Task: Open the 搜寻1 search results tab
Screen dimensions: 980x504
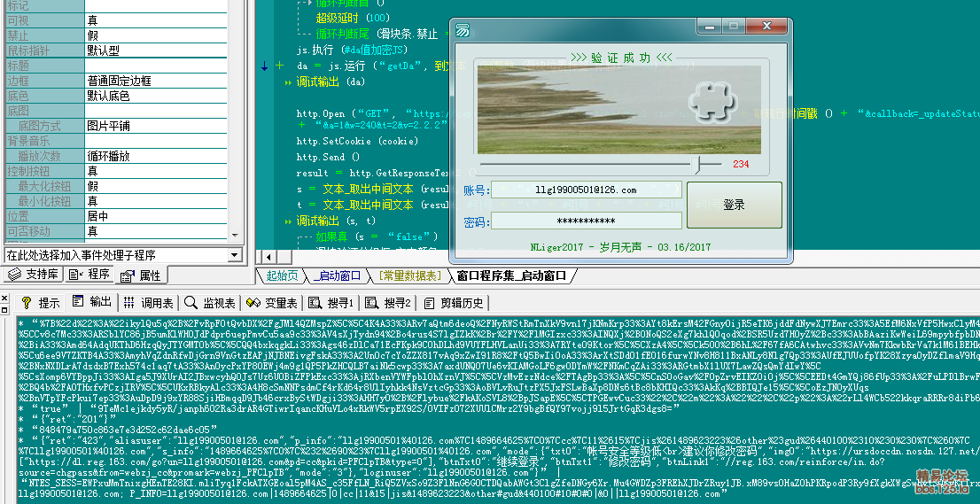Action: tap(331, 303)
